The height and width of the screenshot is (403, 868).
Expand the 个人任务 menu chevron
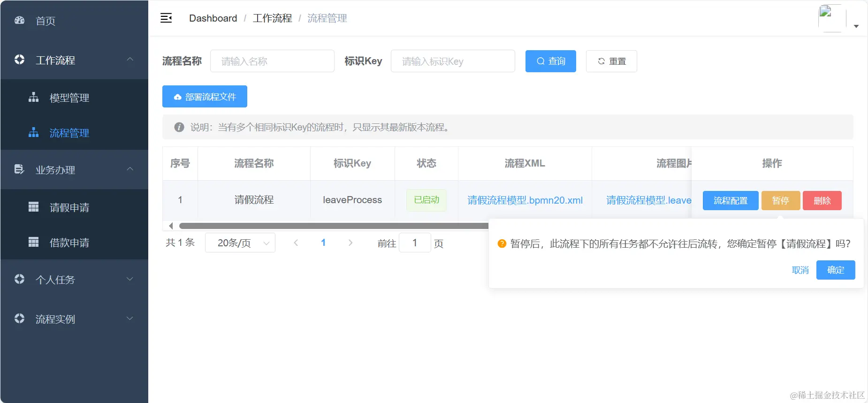[x=130, y=279]
